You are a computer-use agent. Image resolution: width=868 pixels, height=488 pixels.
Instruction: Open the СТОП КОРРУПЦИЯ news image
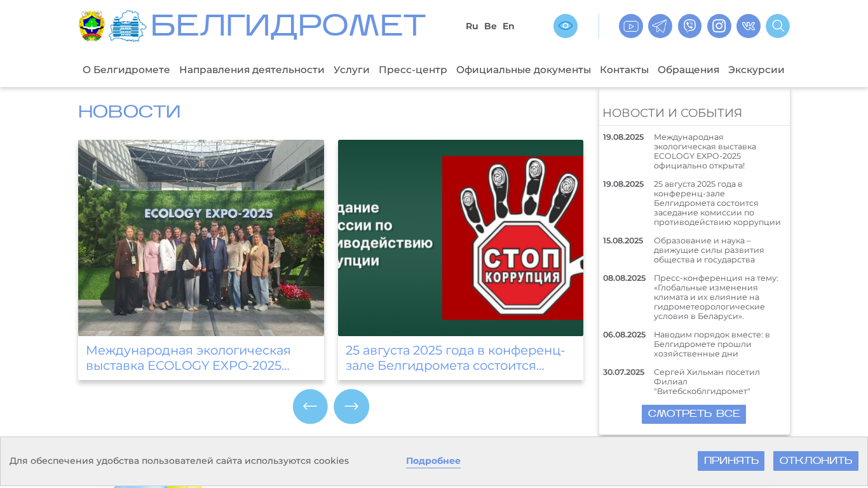click(x=461, y=238)
